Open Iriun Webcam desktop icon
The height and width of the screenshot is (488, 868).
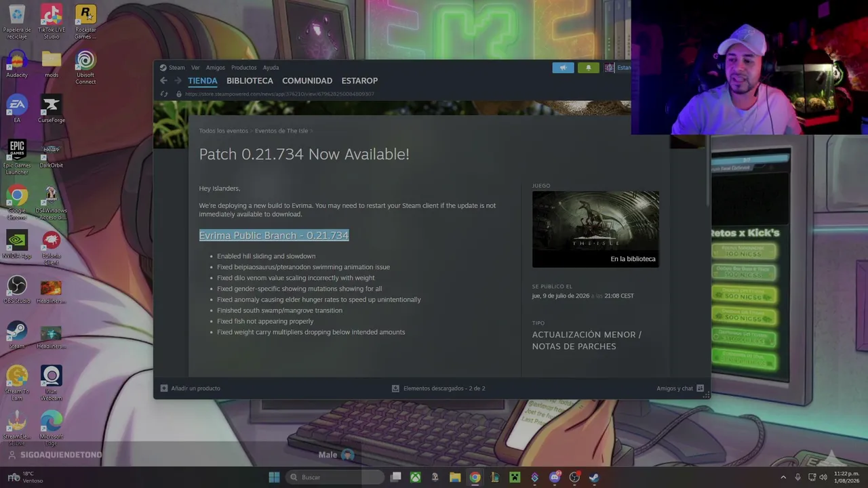52,384
